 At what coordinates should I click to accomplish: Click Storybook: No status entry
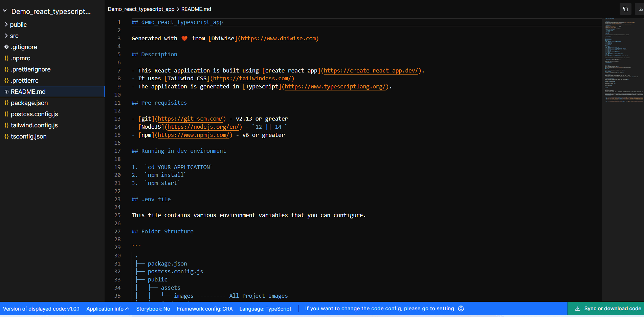coord(153,309)
